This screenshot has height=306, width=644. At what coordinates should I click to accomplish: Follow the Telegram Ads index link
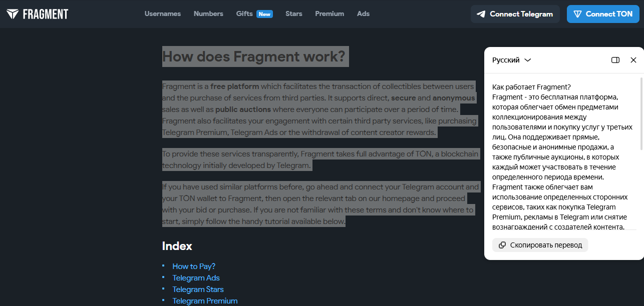coord(196,278)
